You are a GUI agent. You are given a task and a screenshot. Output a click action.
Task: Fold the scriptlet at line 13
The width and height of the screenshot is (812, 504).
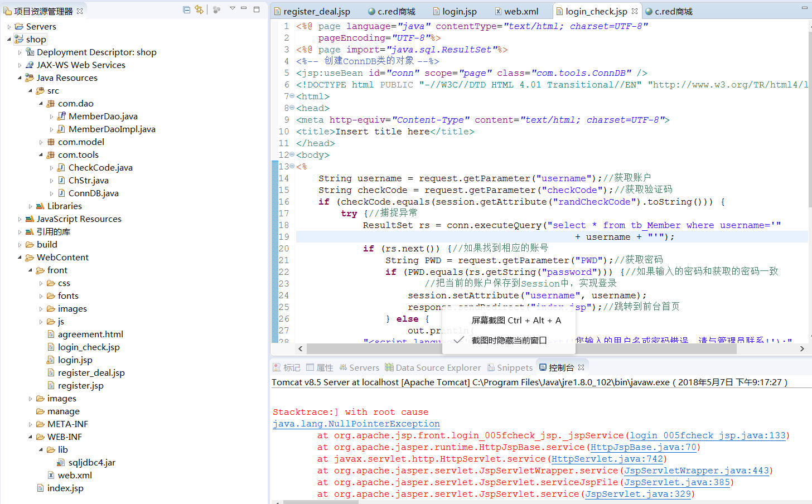tap(292, 167)
